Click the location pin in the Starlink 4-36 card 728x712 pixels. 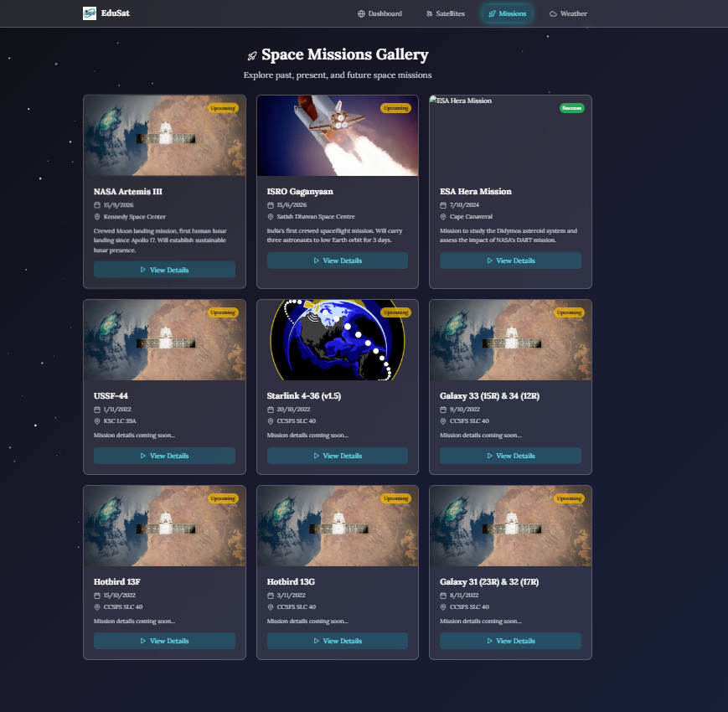(x=271, y=421)
